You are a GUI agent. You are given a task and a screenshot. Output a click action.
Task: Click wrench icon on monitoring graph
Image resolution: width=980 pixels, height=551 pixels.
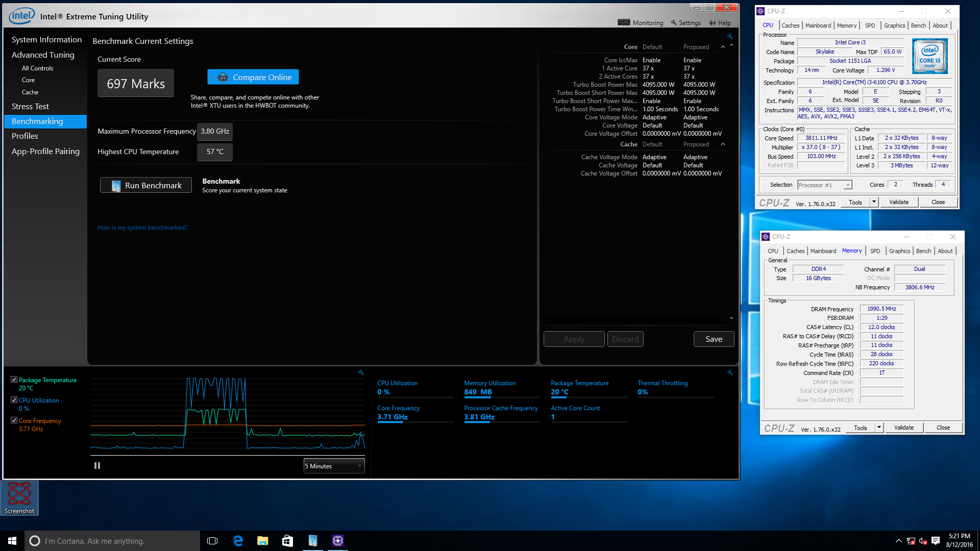pos(361,373)
